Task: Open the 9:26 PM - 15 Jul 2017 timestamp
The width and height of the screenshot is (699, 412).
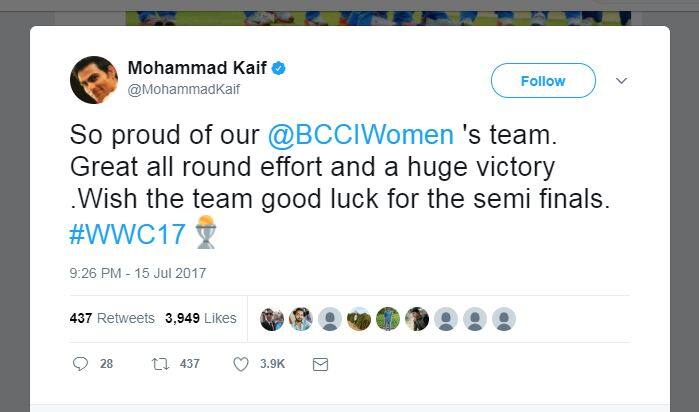Action: pos(137,272)
